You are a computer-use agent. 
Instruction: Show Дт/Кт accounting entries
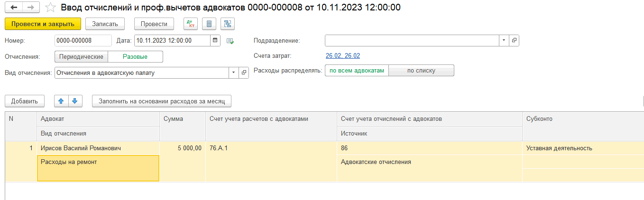(x=191, y=24)
